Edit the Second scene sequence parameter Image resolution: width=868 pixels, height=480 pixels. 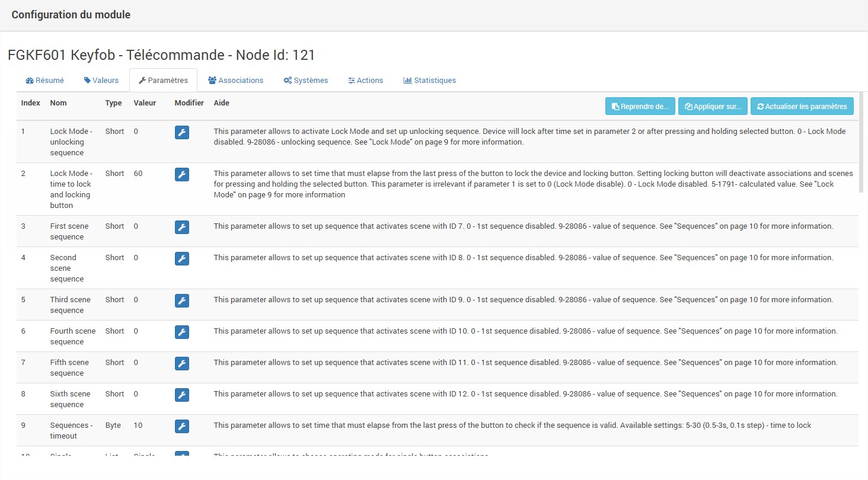182,259
